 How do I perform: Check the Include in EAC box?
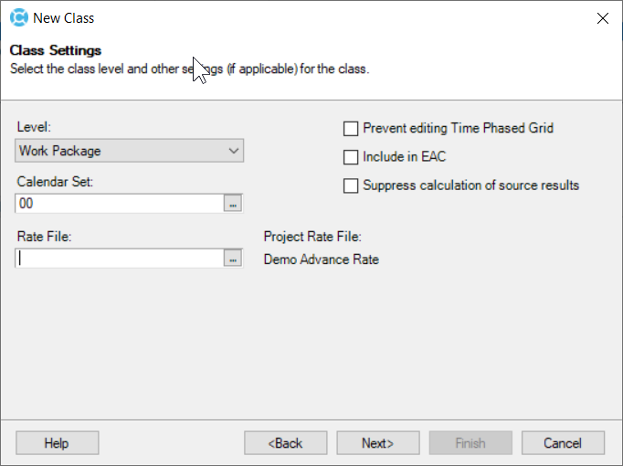click(x=351, y=157)
